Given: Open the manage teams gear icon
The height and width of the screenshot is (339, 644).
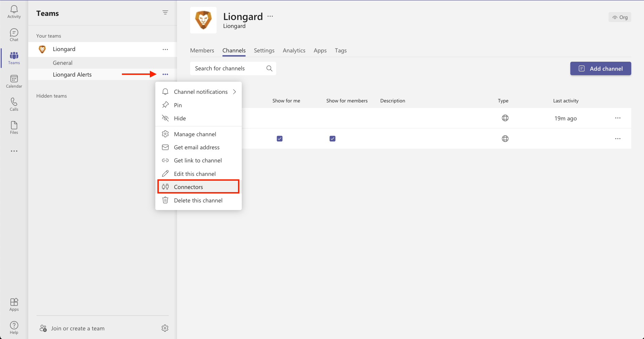Looking at the screenshot, I should pos(165,328).
